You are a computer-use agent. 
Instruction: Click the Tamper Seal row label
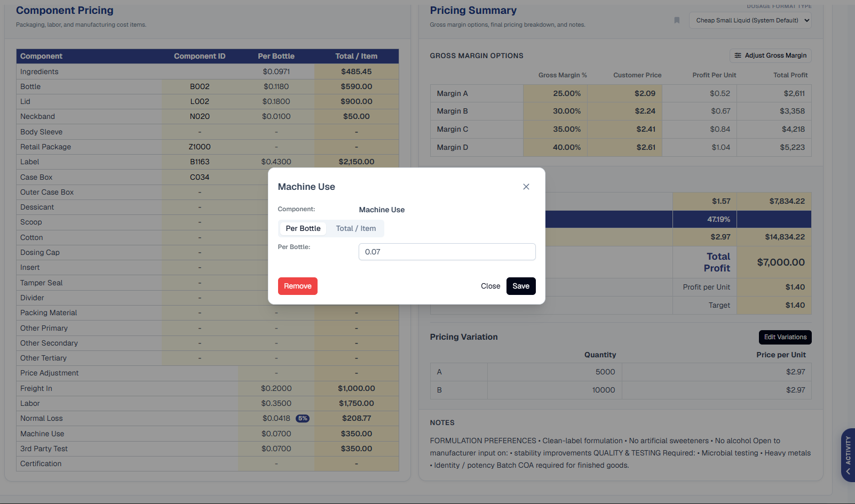point(41,283)
